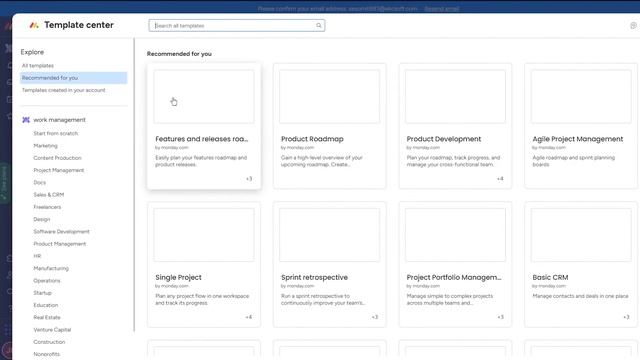Click the monday.com logo beside Template center
640x360 pixels.
click(34, 25)
